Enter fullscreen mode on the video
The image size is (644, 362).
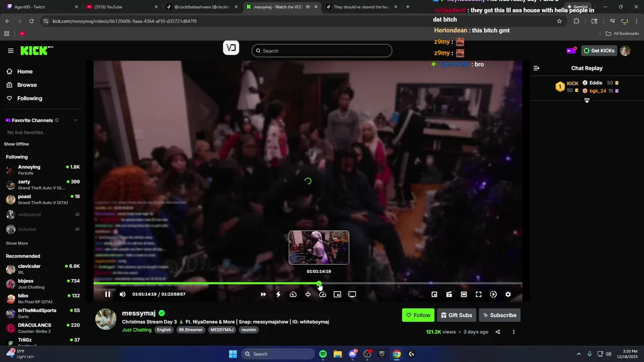(478, 294)
